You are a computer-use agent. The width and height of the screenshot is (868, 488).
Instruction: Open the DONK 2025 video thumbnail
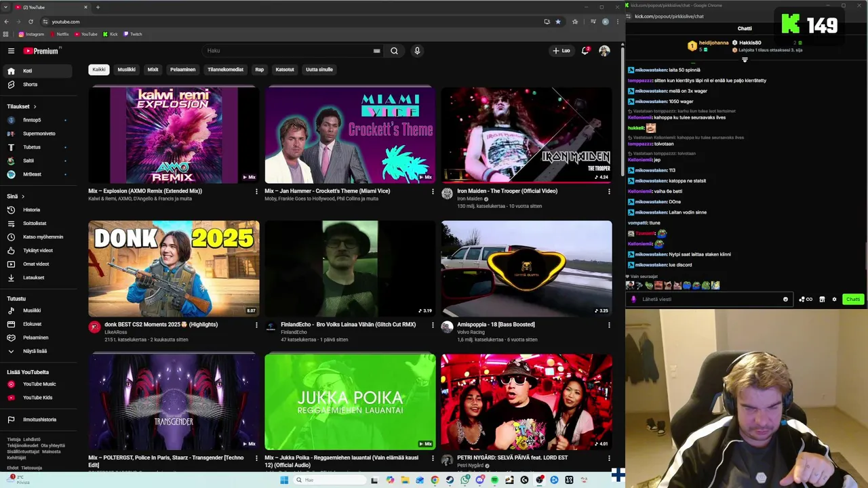pos(174,268)
